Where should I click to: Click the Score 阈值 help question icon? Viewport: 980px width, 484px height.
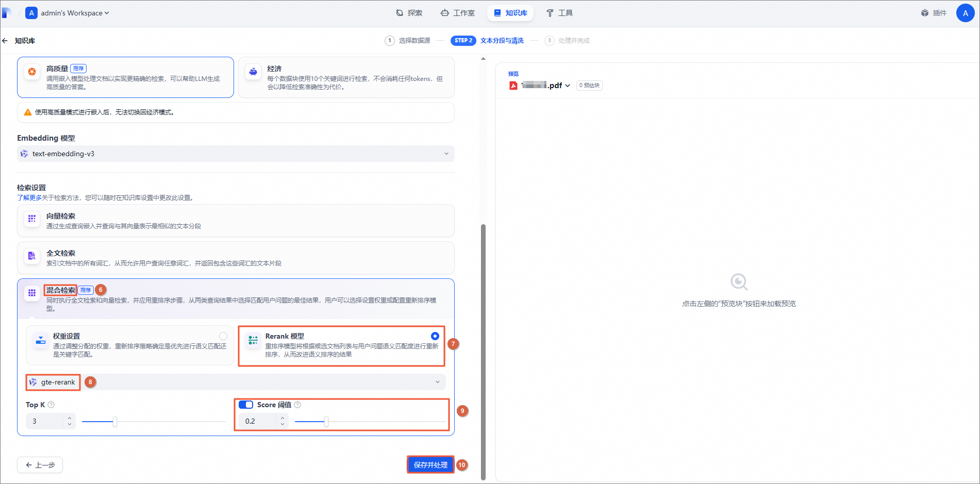[x=297, y=405]
